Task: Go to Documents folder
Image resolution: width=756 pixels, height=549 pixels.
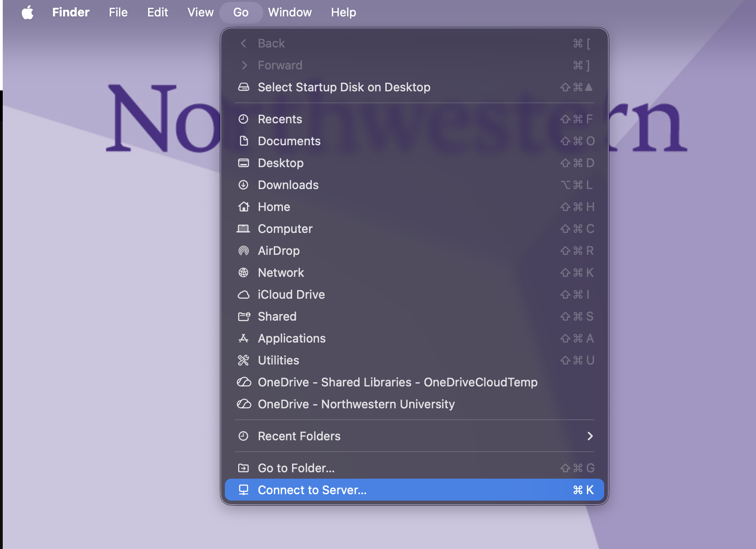Action: coord(289,141)
